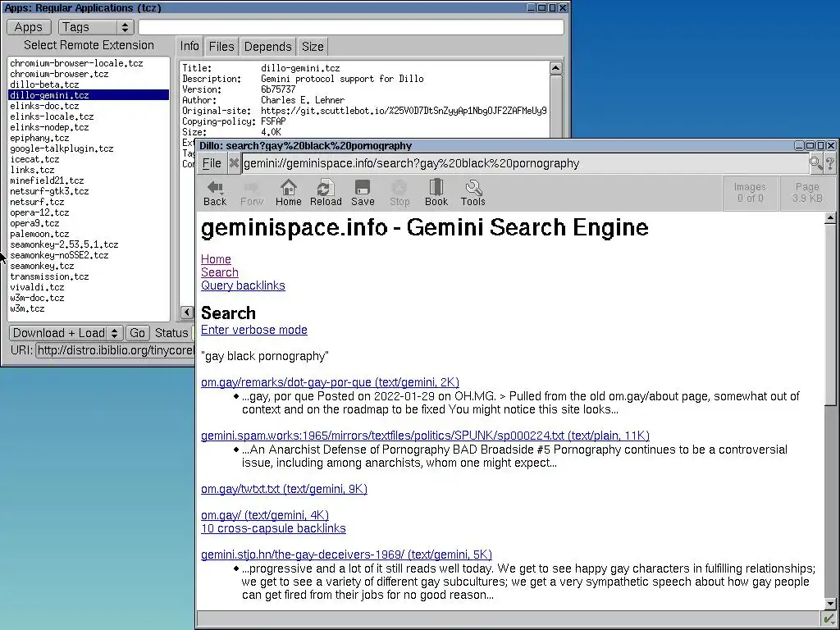840x630 pixels.
Task: Open om.gay/ (text/gemini, 4K) result
Action: tap(265, 515)
